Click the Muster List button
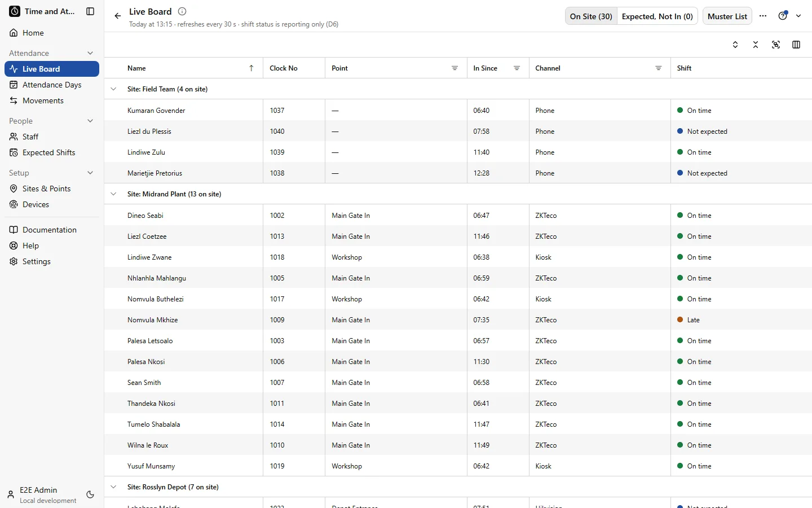Screen dimensions: 812x508 [x=727, y=16]
